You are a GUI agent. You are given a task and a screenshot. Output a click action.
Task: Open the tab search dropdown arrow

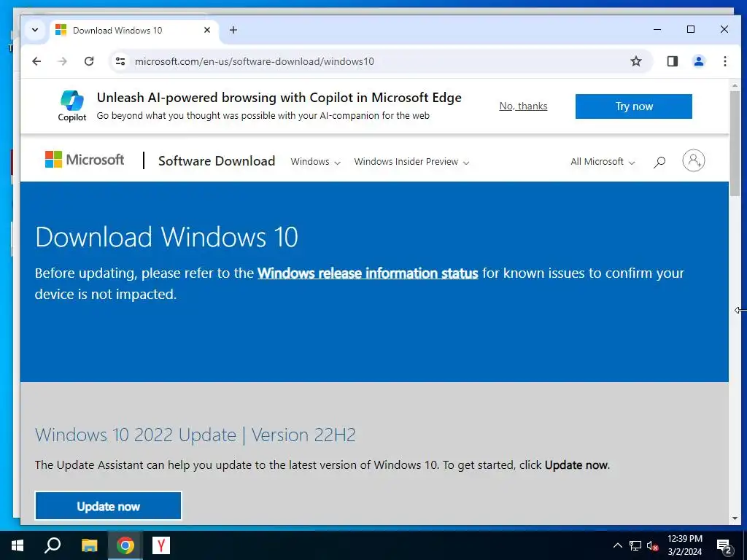(35, 30)
